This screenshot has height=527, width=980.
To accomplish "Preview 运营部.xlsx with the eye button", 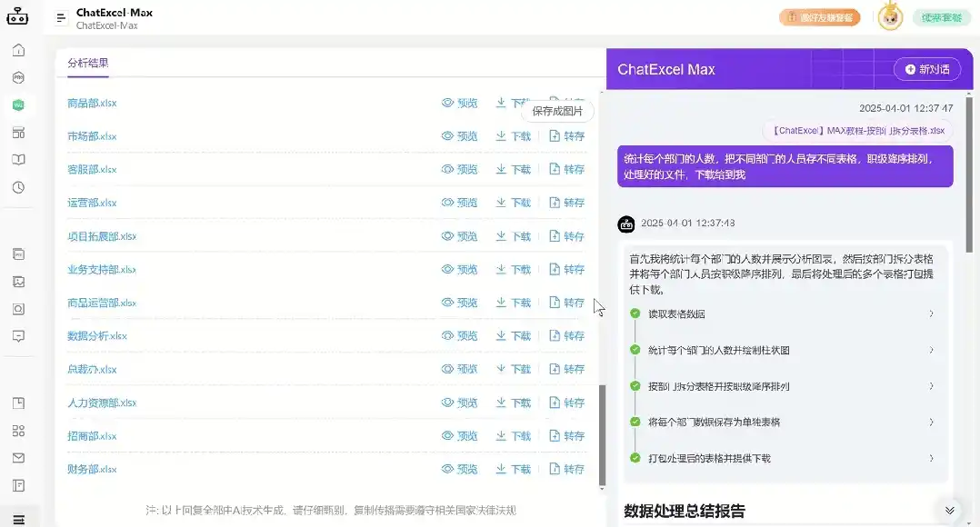I will click(x=459, y=203).
